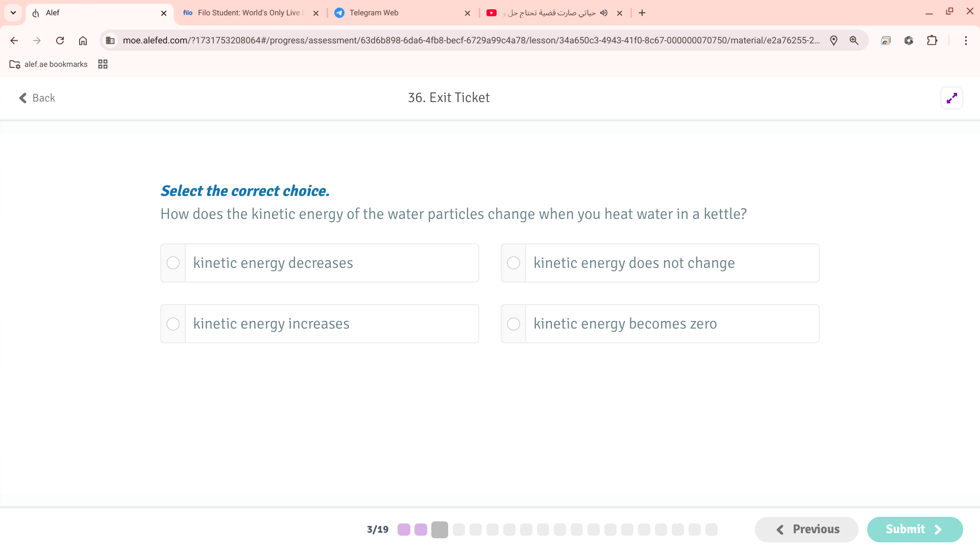Select 'kinetic energy decreases' option

pos(173,263)
